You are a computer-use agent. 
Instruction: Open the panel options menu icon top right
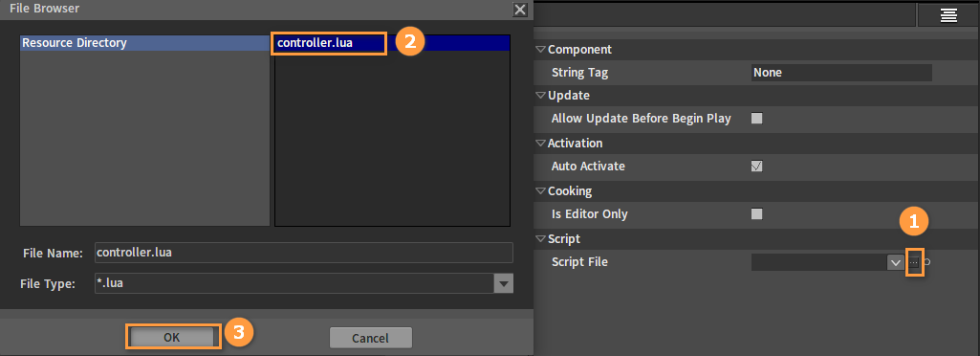948,15
